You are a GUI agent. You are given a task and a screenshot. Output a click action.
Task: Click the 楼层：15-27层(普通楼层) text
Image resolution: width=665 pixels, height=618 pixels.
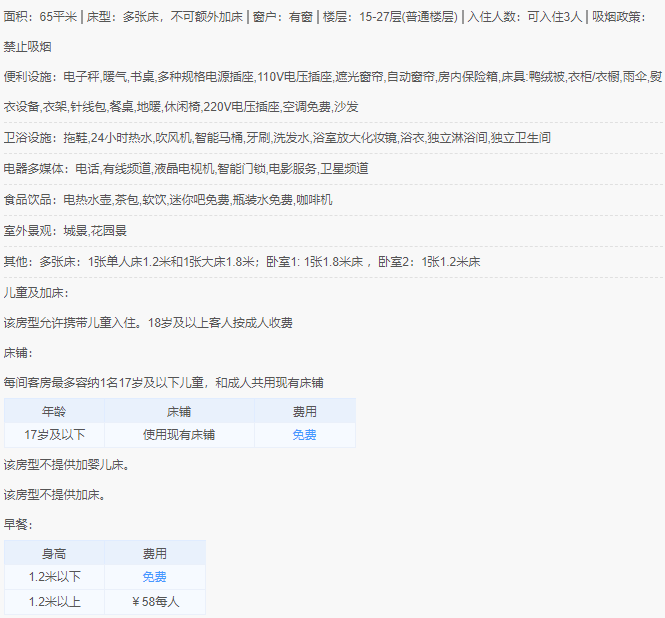(390, 17)
